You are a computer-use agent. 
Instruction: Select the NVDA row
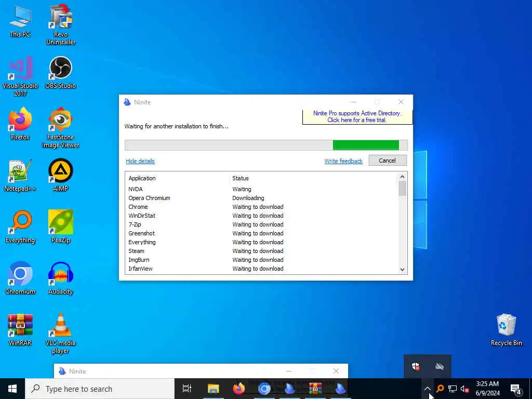tap(261, 189)
